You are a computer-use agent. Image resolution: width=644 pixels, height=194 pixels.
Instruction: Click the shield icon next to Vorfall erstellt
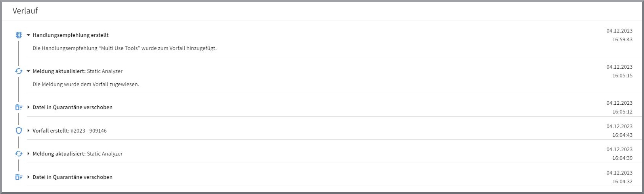pos(19,131)
